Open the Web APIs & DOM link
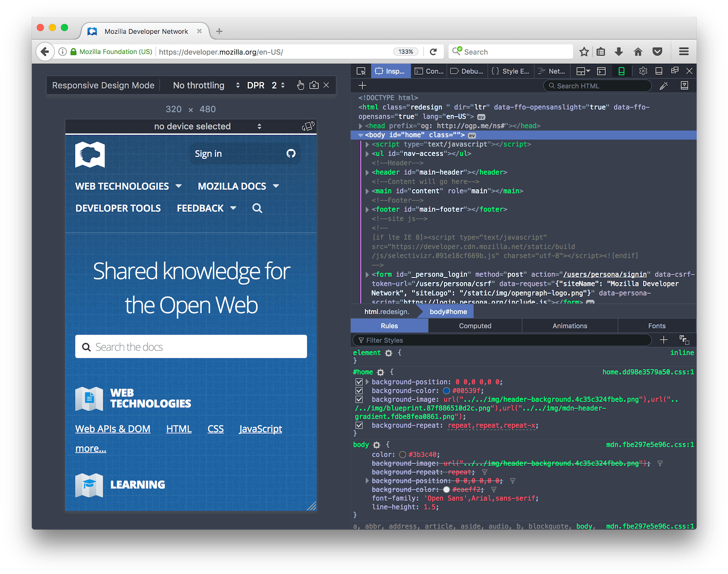The width and height of the screenshot is (728, 574). [113, 429]
